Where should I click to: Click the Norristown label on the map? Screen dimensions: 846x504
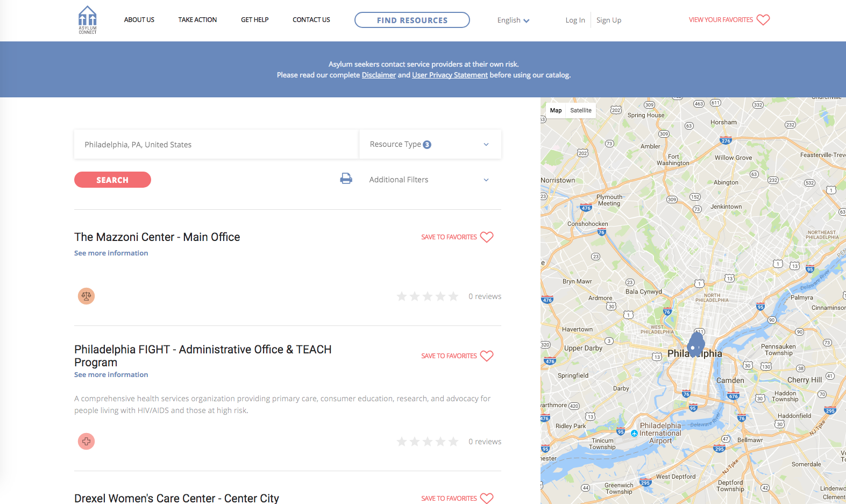558,180
